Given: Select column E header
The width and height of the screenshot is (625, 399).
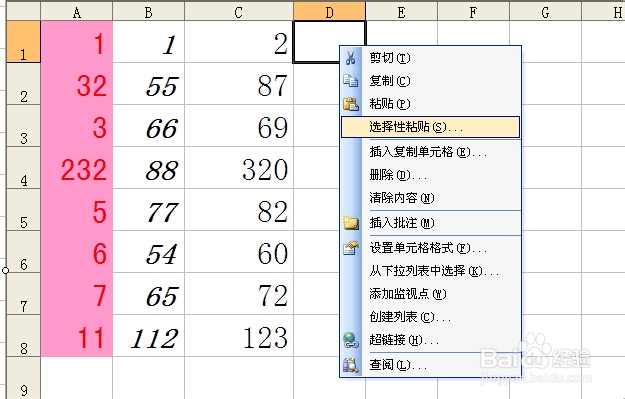Looking at the screenshot, I should point(401,12).
